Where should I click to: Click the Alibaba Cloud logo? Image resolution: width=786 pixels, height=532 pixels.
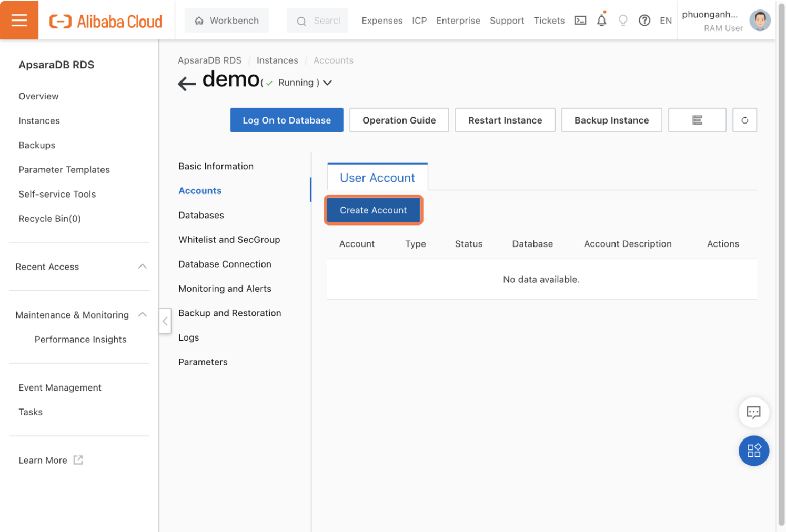point(105,21)
